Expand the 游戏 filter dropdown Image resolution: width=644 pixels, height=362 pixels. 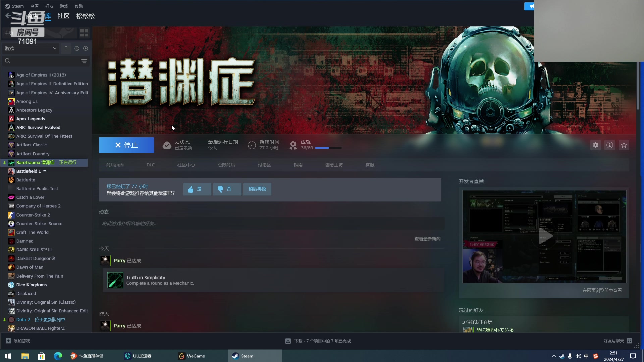pos(31,48)
